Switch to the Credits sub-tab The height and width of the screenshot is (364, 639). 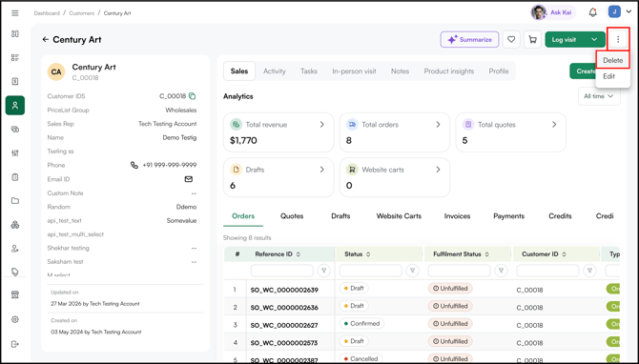[x=560, y=216]
